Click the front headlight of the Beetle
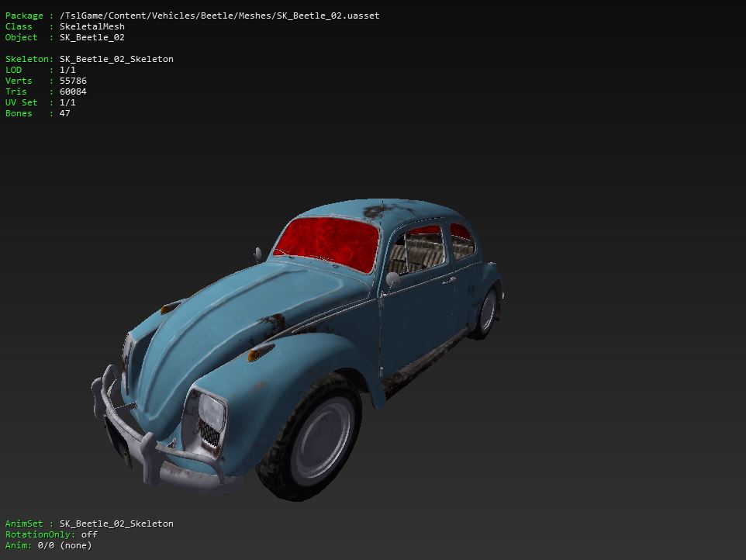Viewport: 746px width, 560px height. point(211,413)
